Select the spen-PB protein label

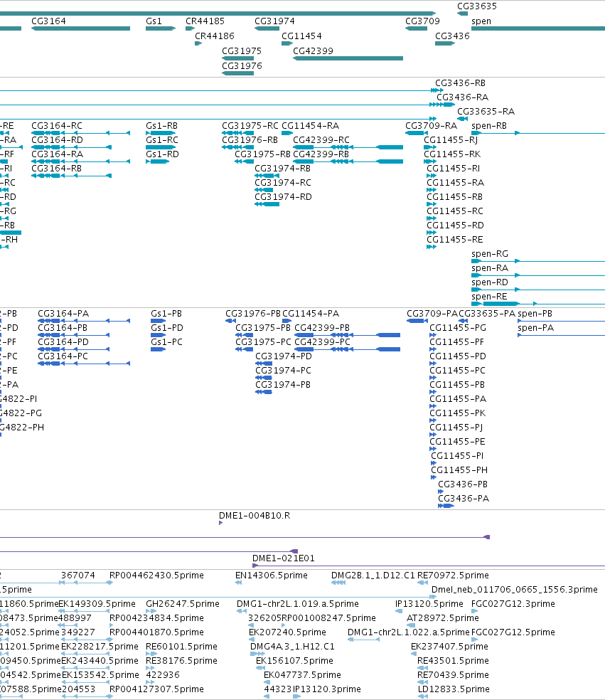[535, 314]
